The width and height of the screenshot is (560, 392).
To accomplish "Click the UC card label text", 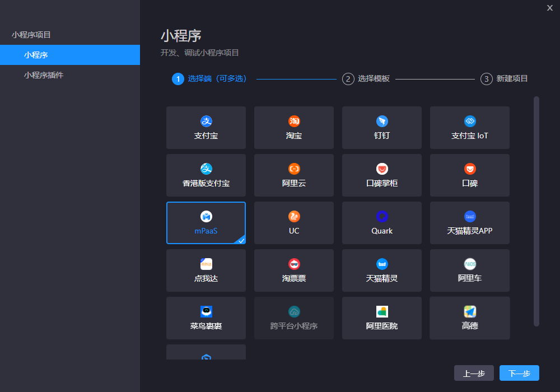I will (294, 231).
